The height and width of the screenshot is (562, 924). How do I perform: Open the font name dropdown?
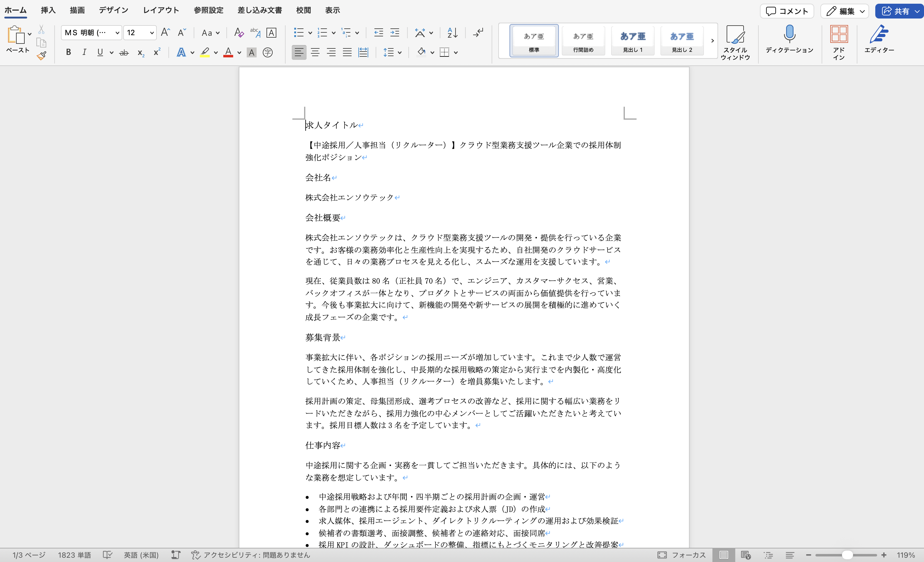[x=117, y=33]
